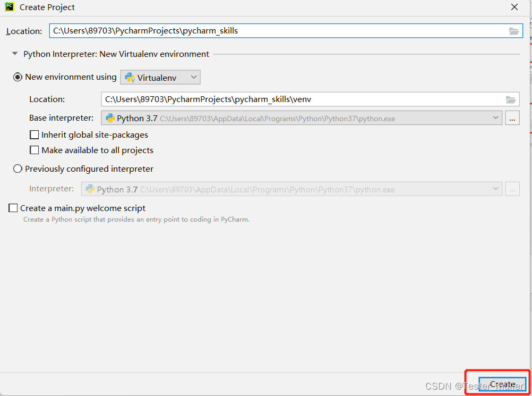
Task: Click the disabled Interpreter ellipsis button
Action: click(512, 189)
